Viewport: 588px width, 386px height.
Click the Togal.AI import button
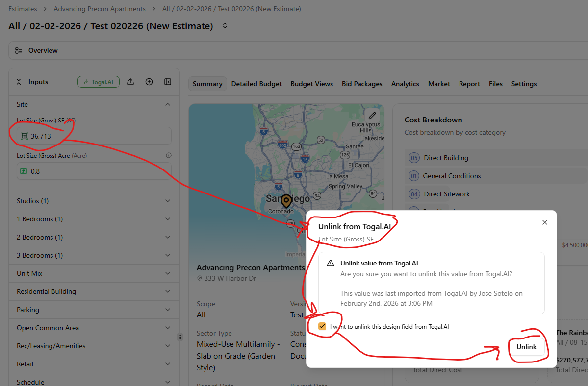click(x=98, y=82)
